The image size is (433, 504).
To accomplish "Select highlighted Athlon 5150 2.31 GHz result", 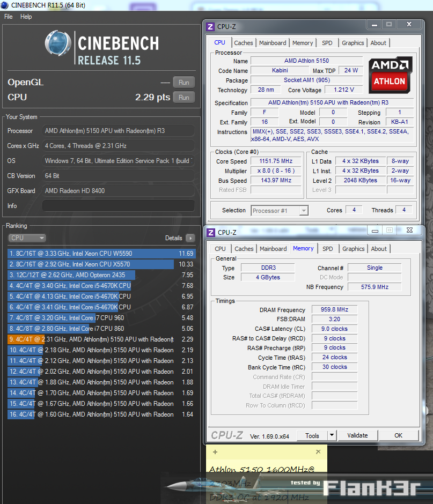I will click(x=101, y=339).
